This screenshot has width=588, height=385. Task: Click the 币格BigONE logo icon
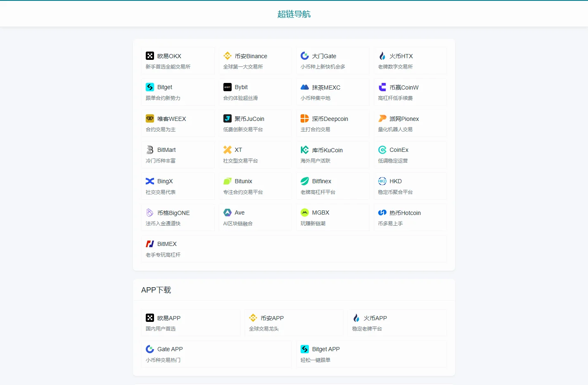pos(150,213)
